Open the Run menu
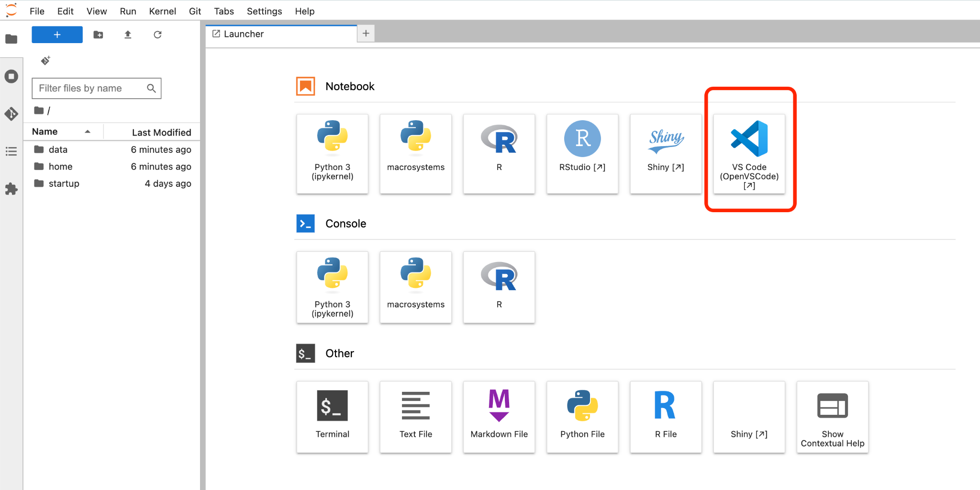The image size is (980, 490). coord(128,11)
